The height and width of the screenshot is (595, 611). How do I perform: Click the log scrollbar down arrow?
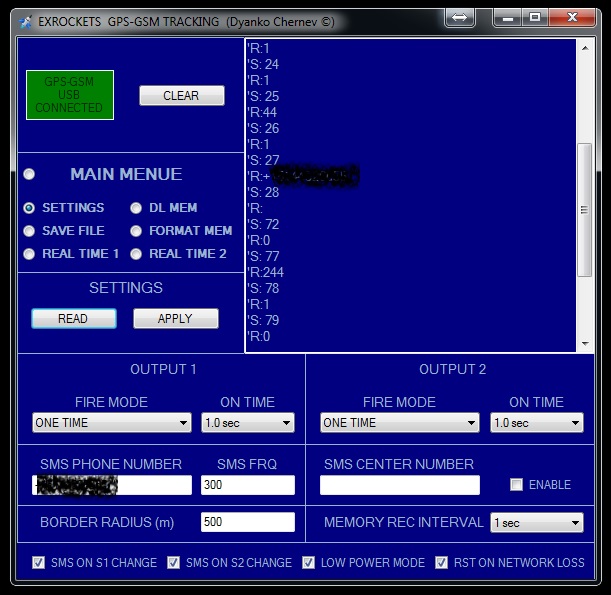(585, 343)
